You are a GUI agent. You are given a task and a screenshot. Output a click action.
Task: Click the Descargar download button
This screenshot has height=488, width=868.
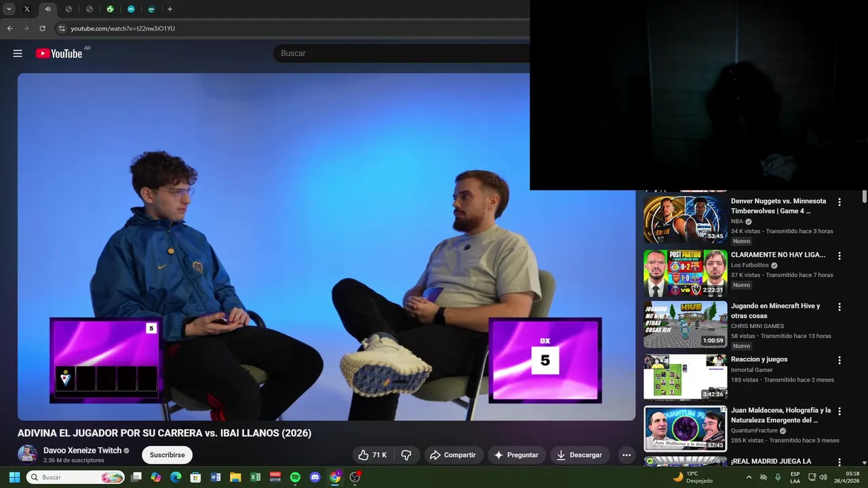pos(579,455)
